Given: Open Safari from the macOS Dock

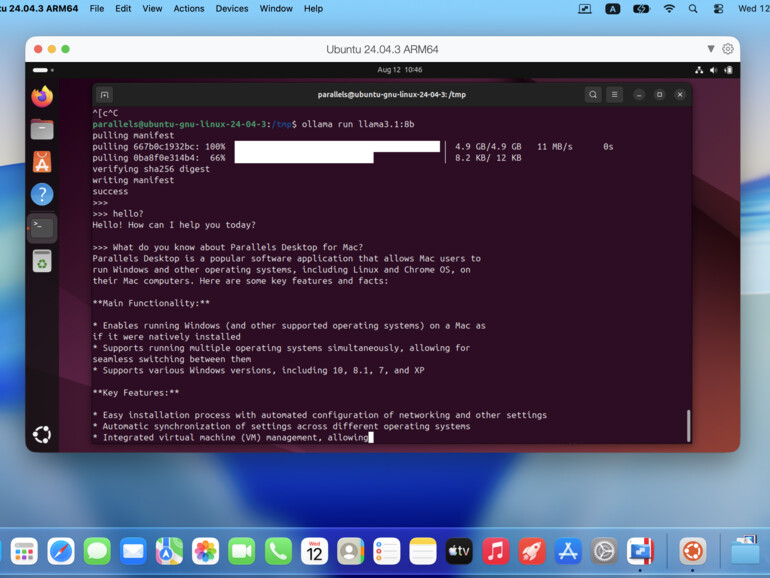Looking at the screenshot, I should click(61, 551).
